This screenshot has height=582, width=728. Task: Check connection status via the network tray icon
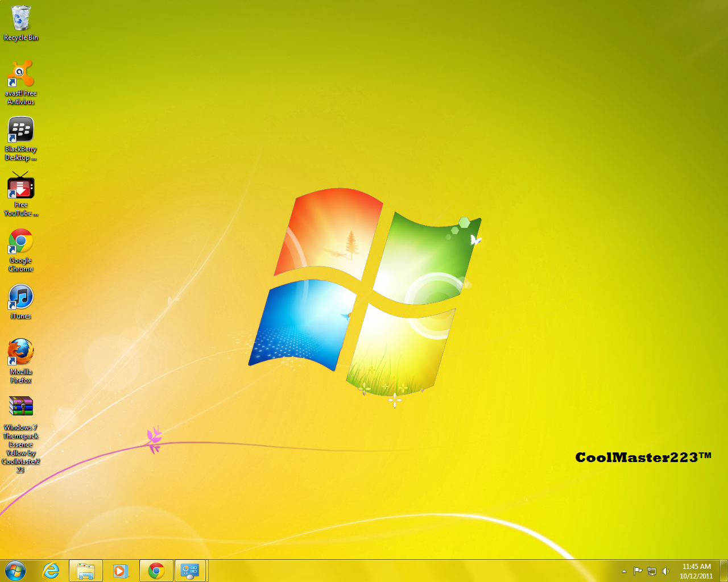(652, 571)
